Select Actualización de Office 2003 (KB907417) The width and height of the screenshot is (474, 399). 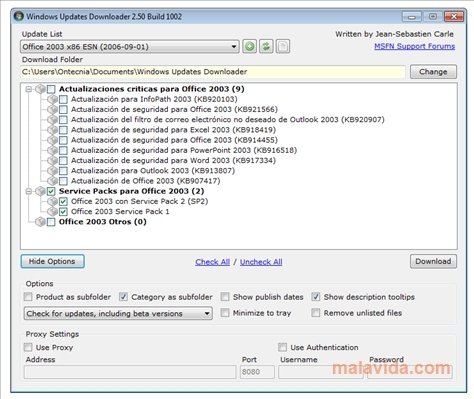(146, 181)
